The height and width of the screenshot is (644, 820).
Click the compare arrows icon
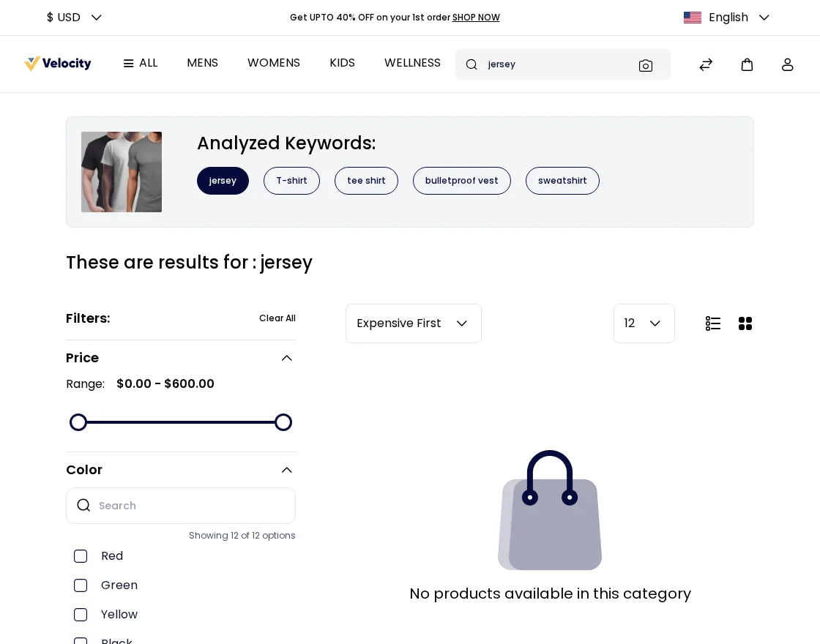point(706,64)
